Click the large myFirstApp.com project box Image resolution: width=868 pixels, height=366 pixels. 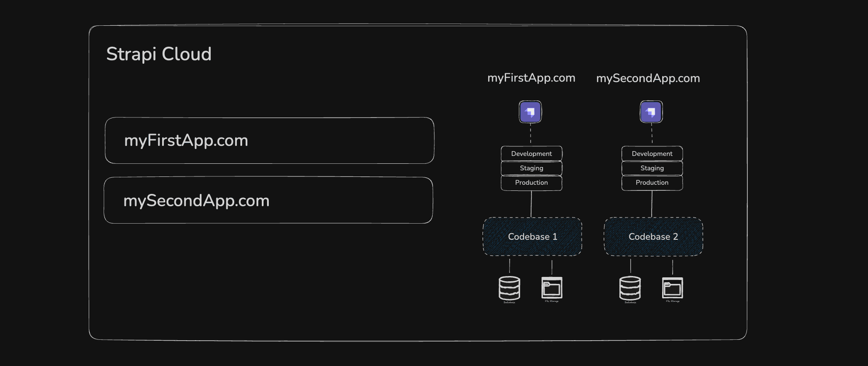coord(270,141)
